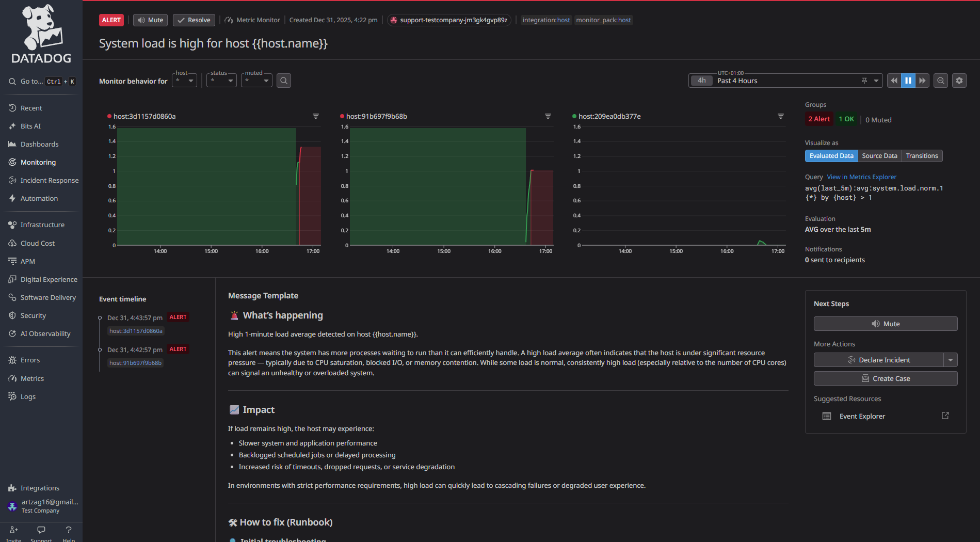This screenshot has height=542, width=980.
Task: Click the Integrations puzzle icon
Action: click(x=12, y=488)
